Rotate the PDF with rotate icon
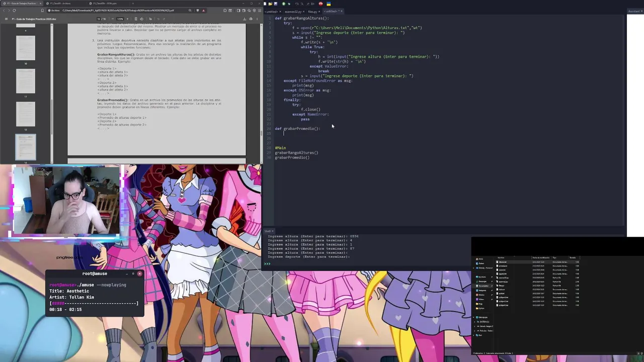This screenshot has height=362, width=644. pos(142,19)
